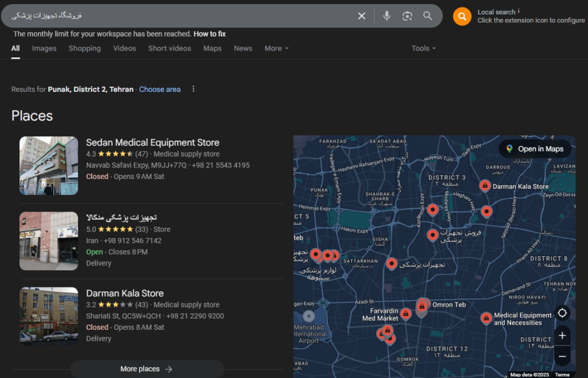Open the three-dot menu beside Choose area
588x378 pixels.
click(193, 89)
